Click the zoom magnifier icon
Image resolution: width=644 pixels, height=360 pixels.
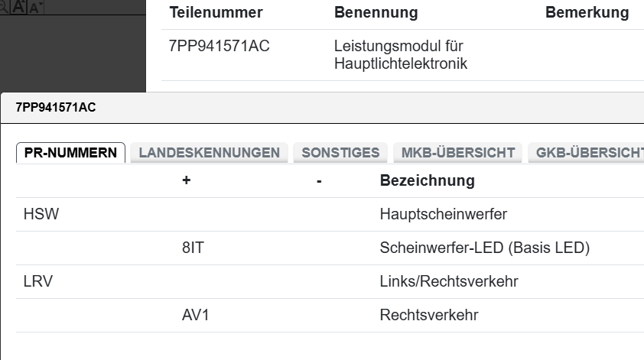coord(3,5)
